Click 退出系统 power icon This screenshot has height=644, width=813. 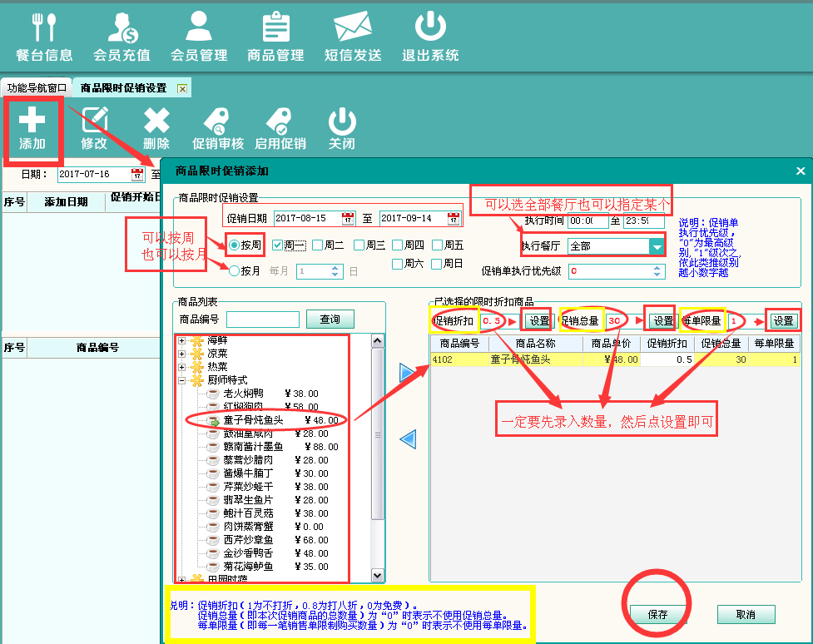430,37
